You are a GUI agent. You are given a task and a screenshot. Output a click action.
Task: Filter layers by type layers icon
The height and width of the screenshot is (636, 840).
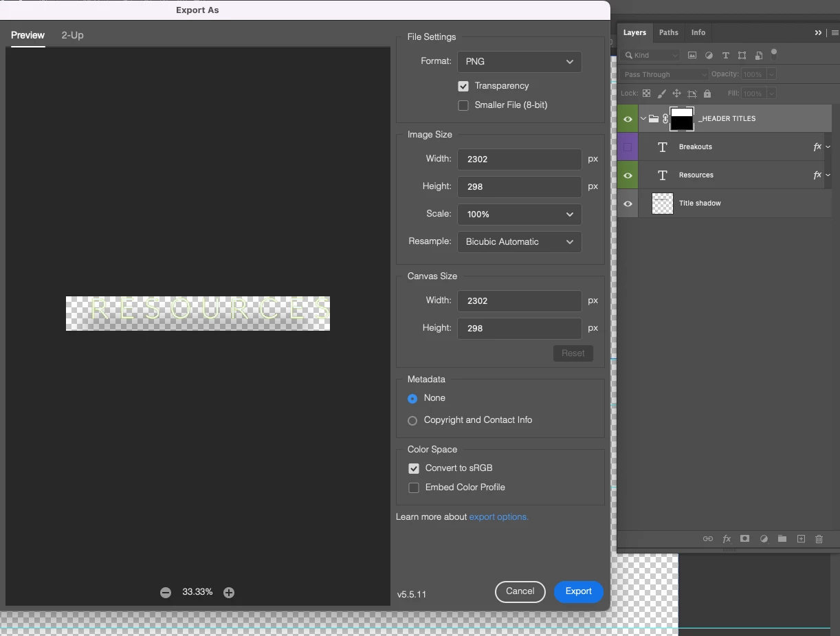point(725,55)
